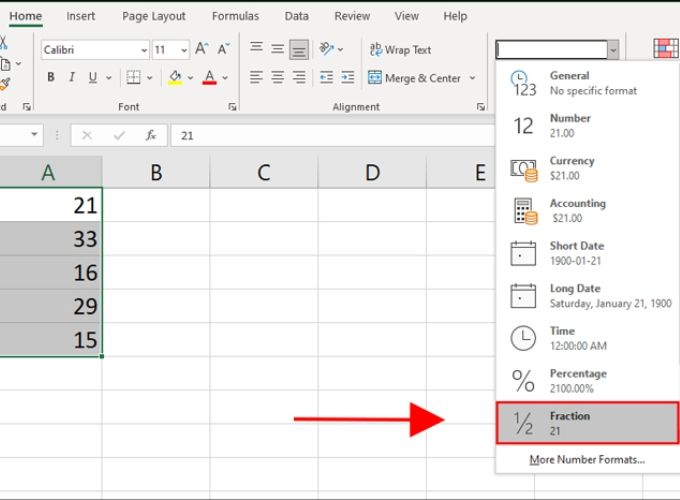Apply yellow fill color bucket
Screen dimensions: 680x500
pyautogui.click(x=175, y=78)
